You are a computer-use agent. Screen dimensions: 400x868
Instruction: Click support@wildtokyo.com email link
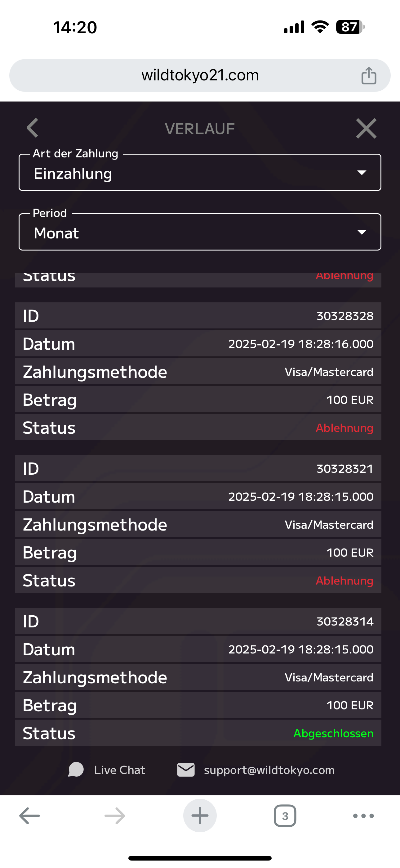269,770
